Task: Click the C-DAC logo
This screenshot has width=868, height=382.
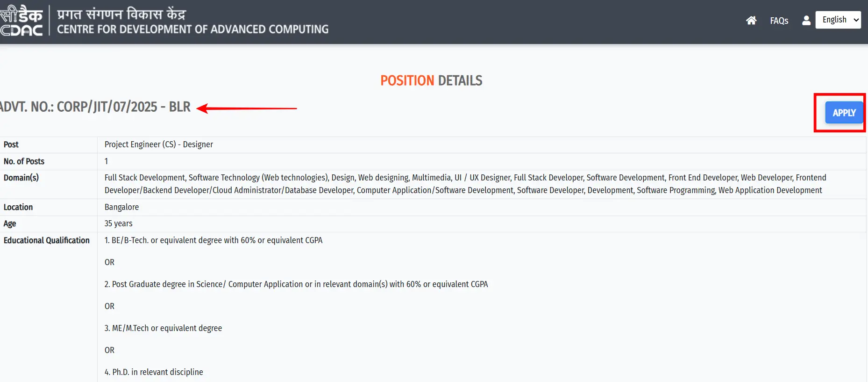Action: (x=22, y=22)
